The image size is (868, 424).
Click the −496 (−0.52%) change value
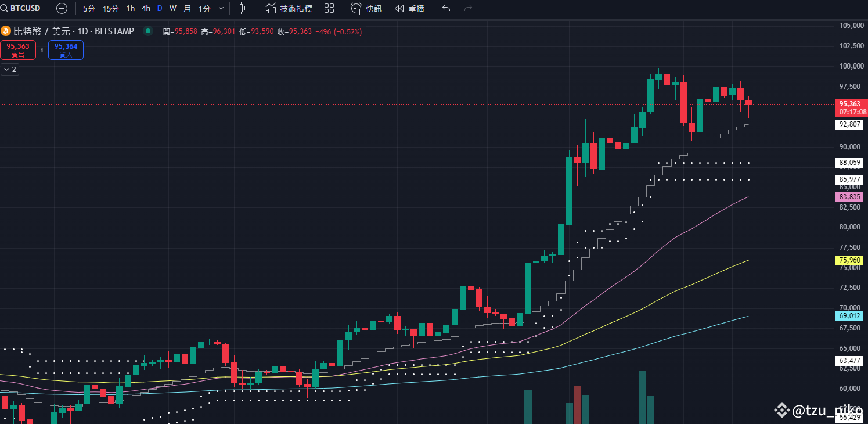point(338,31)
